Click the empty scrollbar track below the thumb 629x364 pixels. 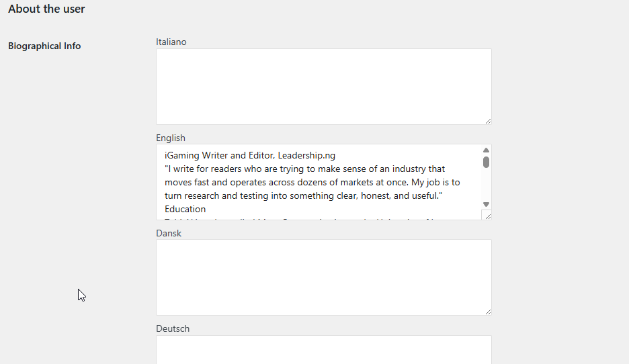coord(486,185)
